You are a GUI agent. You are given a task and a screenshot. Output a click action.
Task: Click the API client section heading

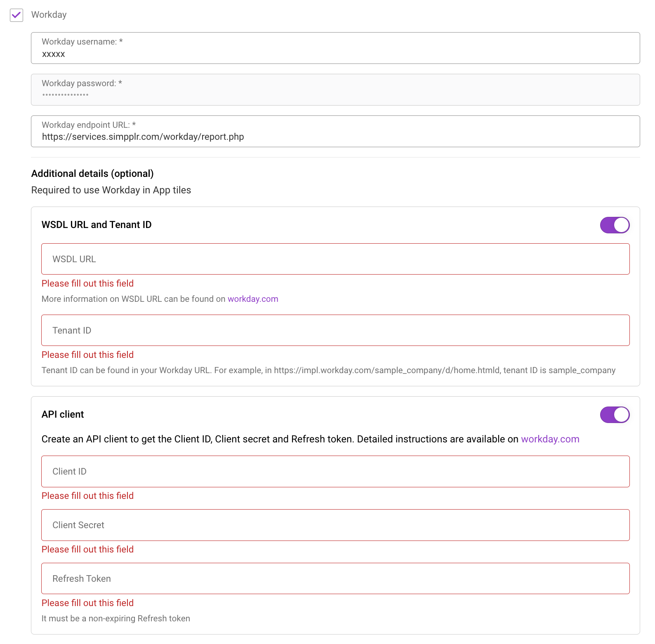(x=62, y=414)
